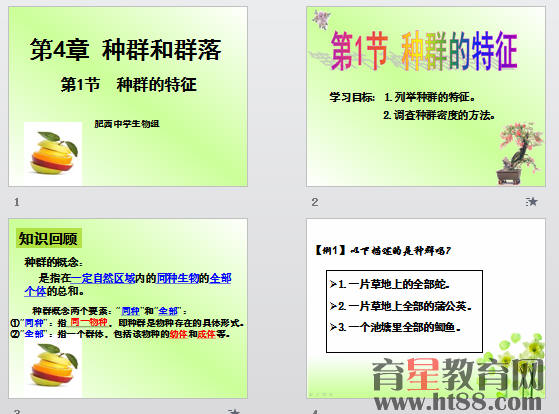Click the www.ht88.com watermark URL

458,402
